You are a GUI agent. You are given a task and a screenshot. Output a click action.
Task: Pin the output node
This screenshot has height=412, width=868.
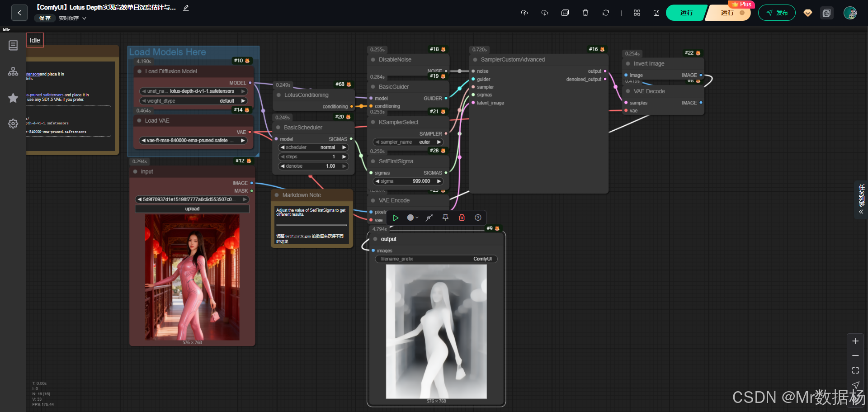pyautogui.click(x=445, y=218)
